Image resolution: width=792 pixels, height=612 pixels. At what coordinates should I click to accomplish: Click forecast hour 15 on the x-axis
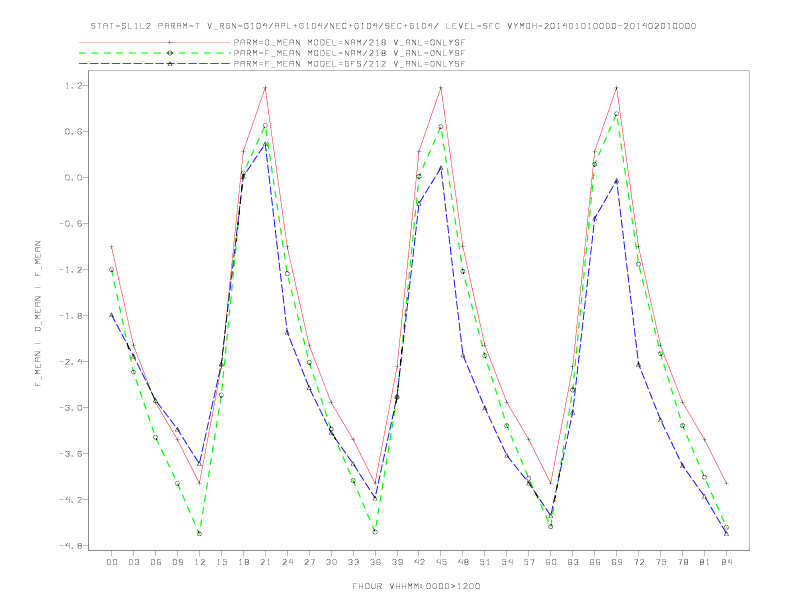click(x=221, y=562)
